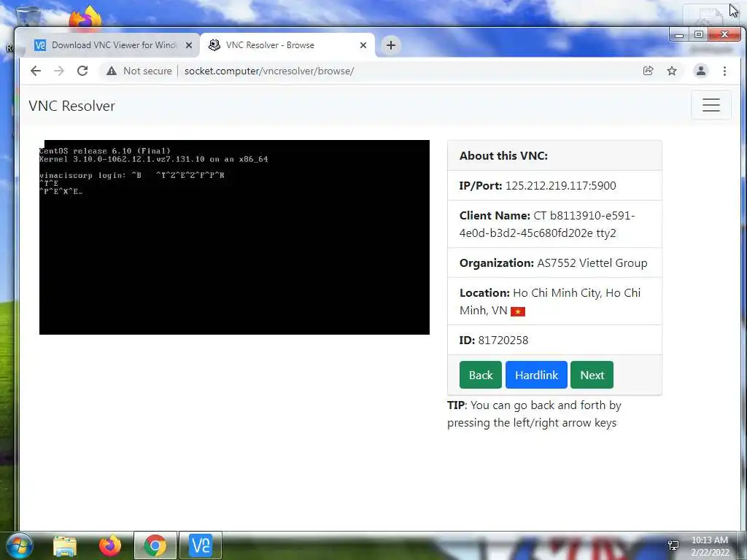
Task: Click the About this VNC header
Action: 503,156
